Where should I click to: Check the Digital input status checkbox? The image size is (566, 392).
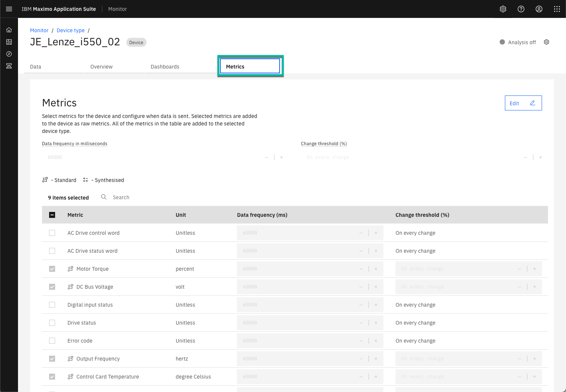(52, 305)
